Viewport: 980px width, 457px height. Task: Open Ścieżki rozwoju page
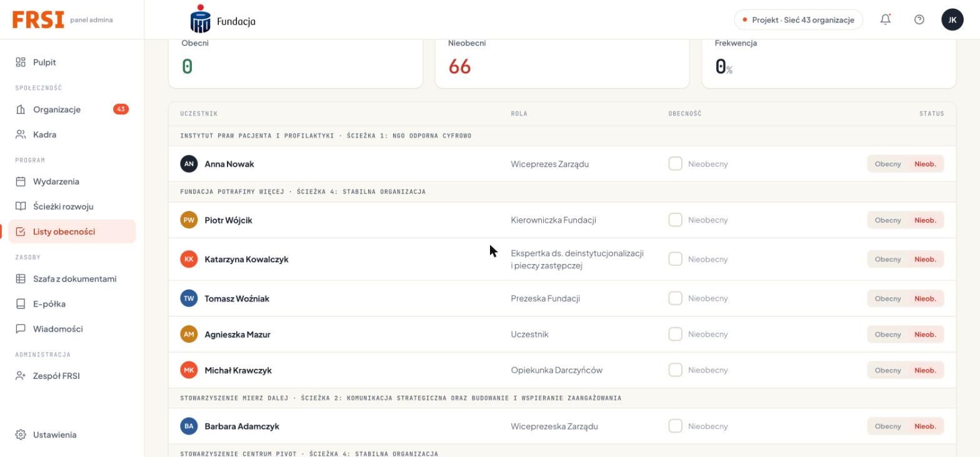[x=72, y=207]
